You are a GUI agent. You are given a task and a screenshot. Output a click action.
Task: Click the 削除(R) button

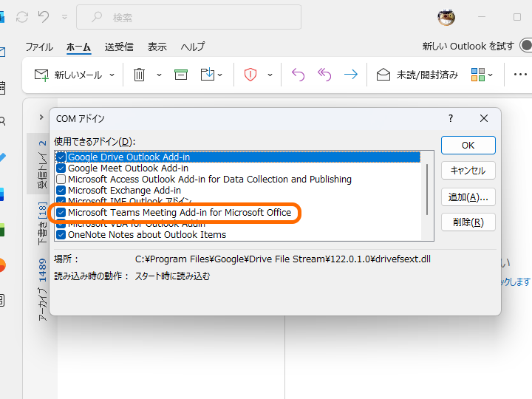pyautogui.click(x=468, y=222)
